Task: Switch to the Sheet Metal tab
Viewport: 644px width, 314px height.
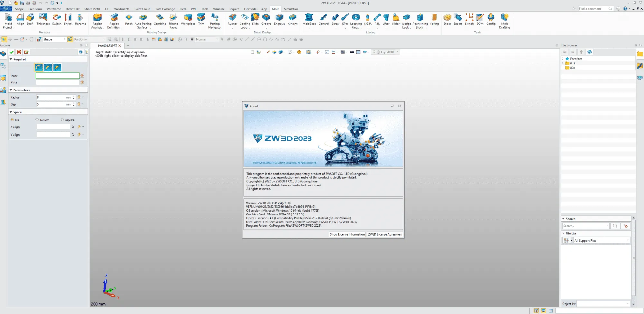Action: point(92,9)
